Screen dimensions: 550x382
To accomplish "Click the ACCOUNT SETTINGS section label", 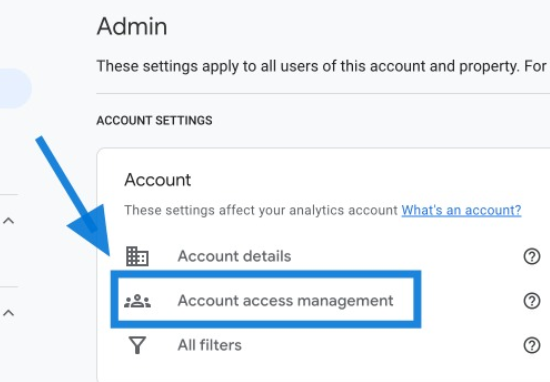I will click(x=154, y=120).
